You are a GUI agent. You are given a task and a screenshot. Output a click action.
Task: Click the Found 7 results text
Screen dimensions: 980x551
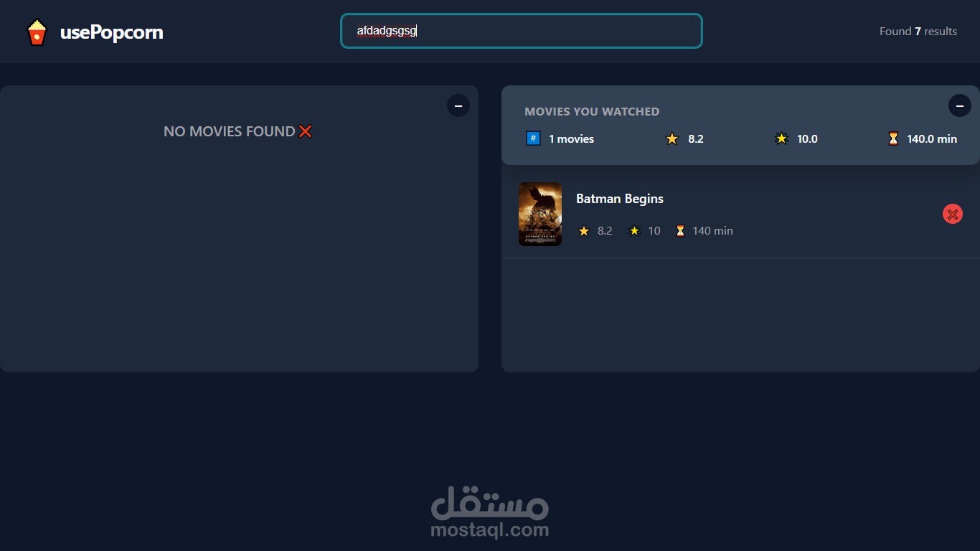(x=918, y=32)
